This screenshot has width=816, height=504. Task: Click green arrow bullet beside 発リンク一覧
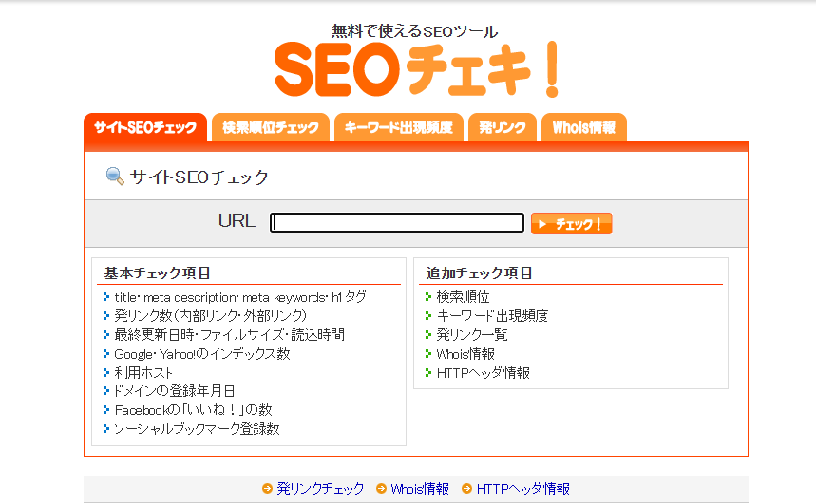[x=428, y=335]
